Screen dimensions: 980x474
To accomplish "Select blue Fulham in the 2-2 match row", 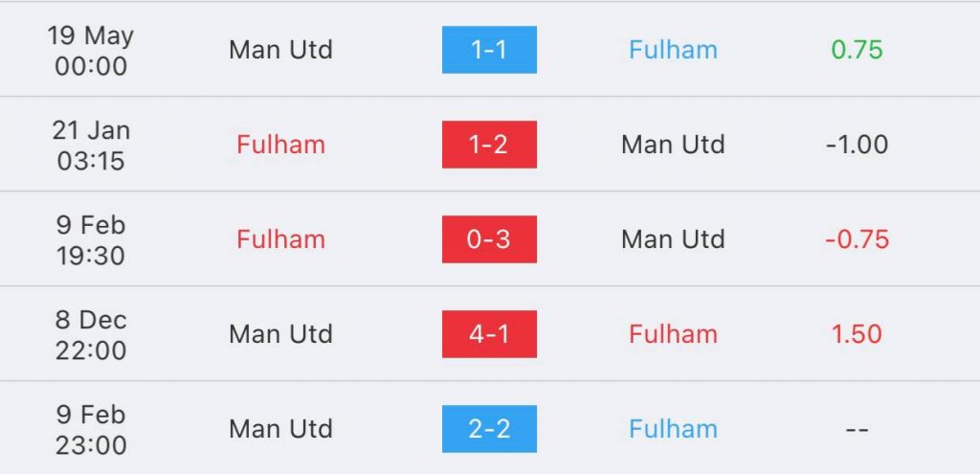I will point(673,429).
